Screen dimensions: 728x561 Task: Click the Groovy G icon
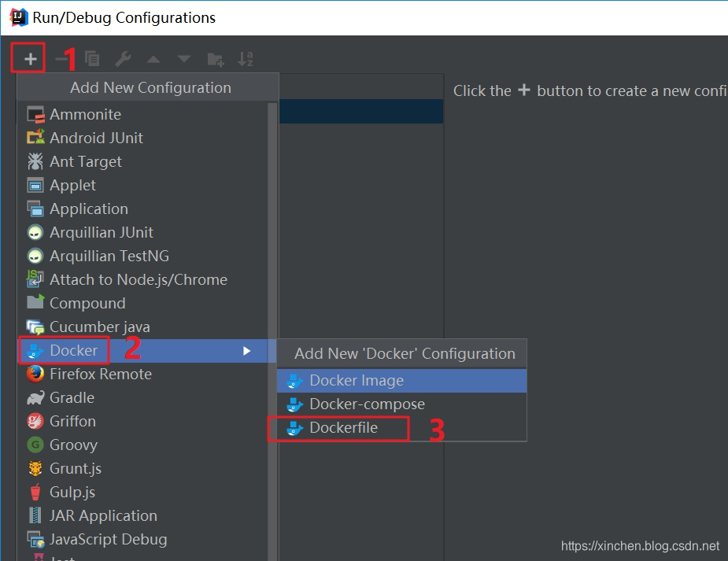point(35,445)
